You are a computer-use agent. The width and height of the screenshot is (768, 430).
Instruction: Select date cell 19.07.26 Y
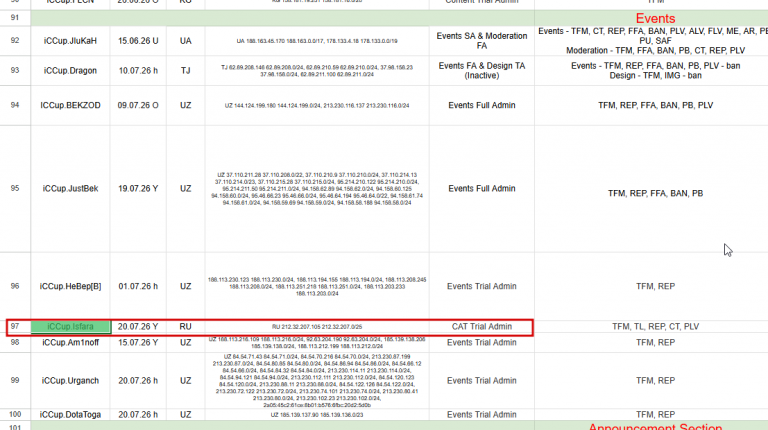pyautogui.click(x=138, y=189)
